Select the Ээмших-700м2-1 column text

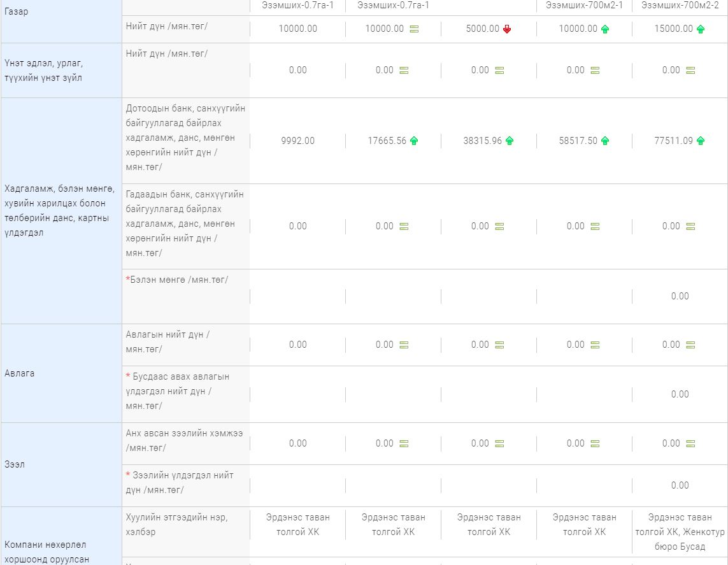[x=584, y=5]
